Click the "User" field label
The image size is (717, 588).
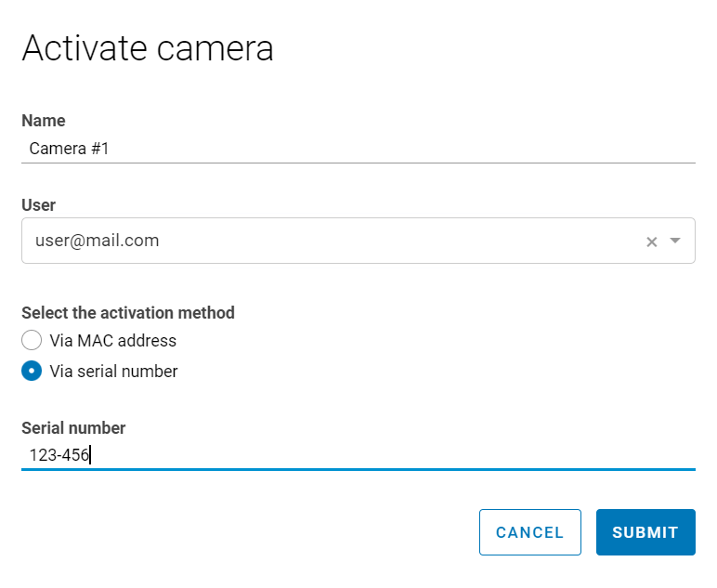click(x=38, y=205)
